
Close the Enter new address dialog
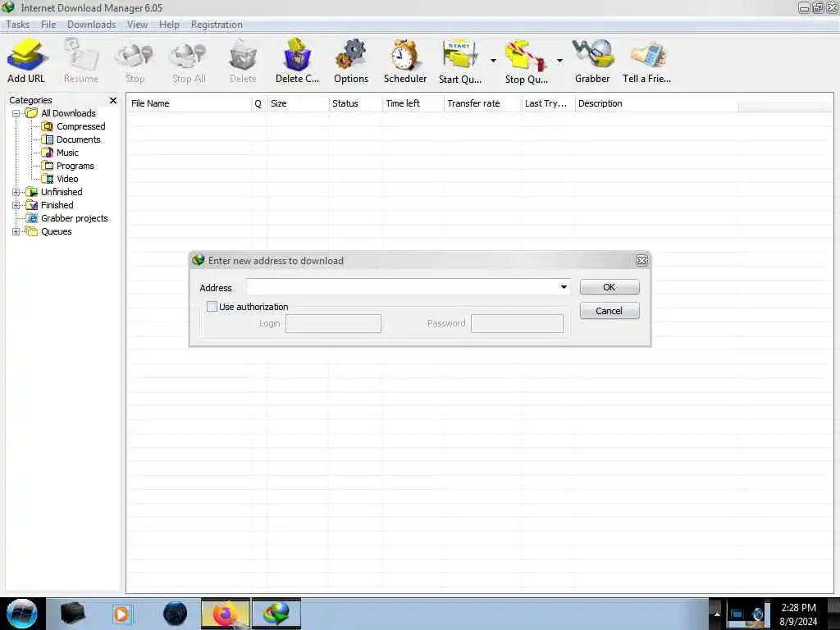(641, 260)
